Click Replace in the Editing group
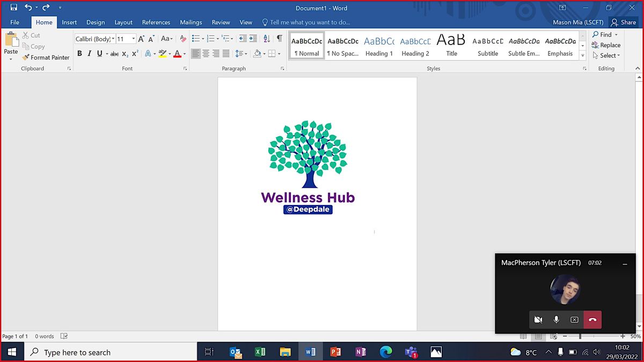Image resolution: width=644 pixels, height=362 pixels. pyautogui.click(x=606, y=45)
